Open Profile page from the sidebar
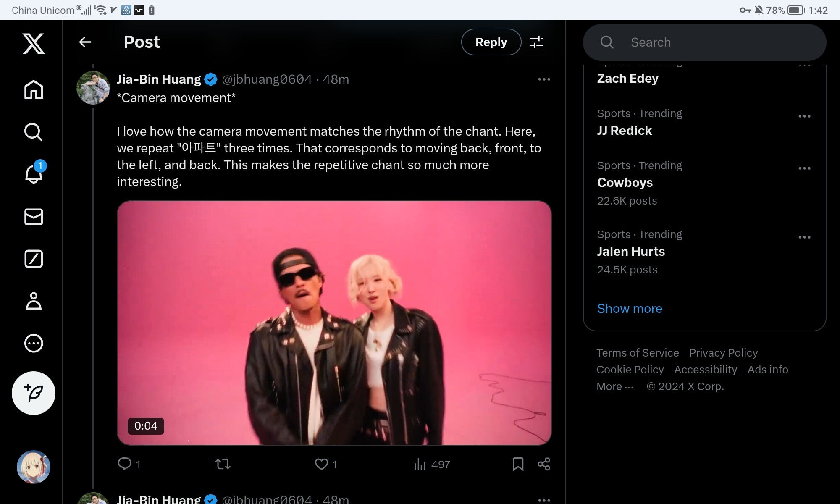This screenshot has width=840, height=504. pos(34,301)
